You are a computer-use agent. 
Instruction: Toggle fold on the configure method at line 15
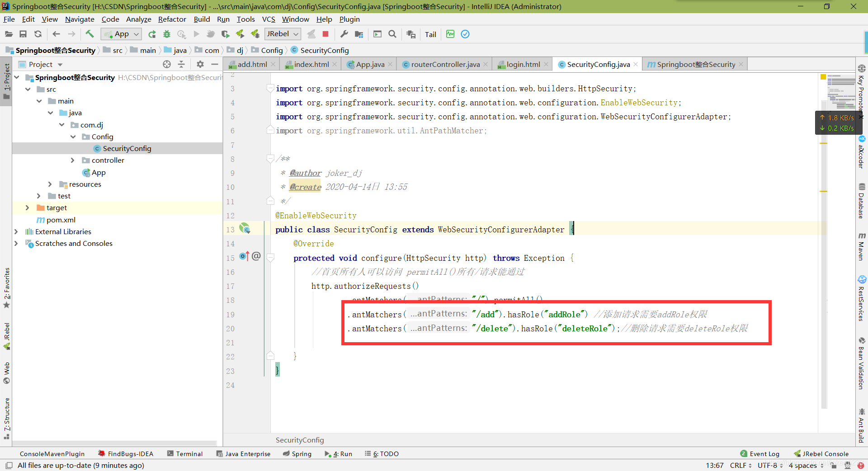270,258
